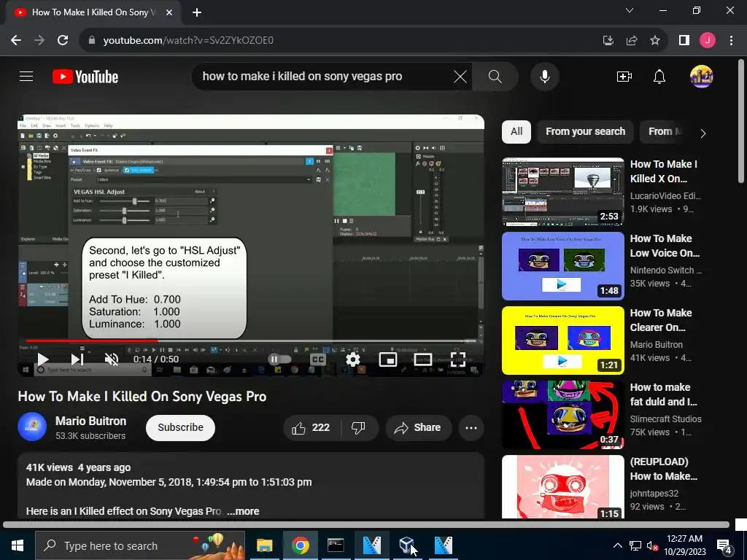
Task: Share this page from the address bar
Action: click(x=632, y=41)
